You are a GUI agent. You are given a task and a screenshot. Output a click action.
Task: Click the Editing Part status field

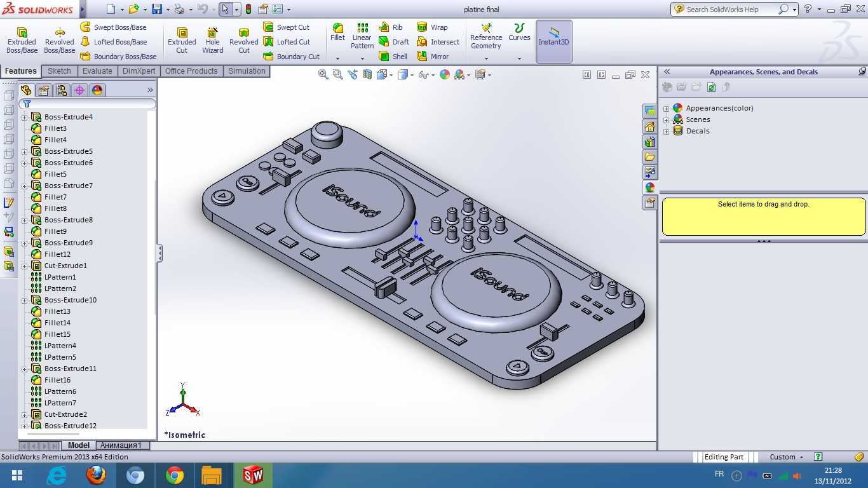coord(724,457)
